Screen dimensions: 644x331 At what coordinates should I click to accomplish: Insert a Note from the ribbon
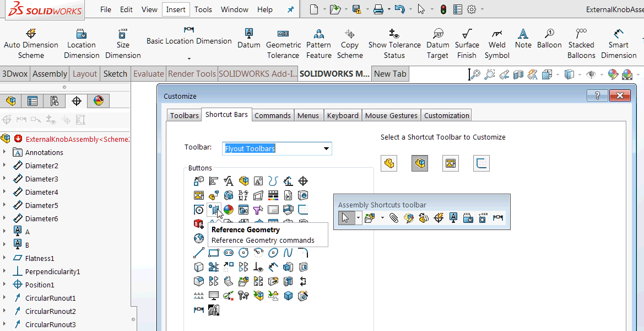pos(523,39)
